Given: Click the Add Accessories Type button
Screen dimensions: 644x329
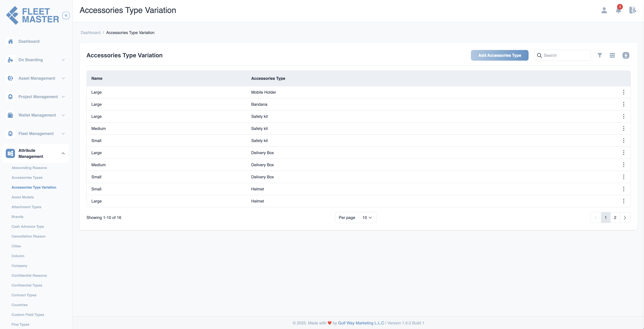Looking at the screenshot, I should (x=499, y=55).
